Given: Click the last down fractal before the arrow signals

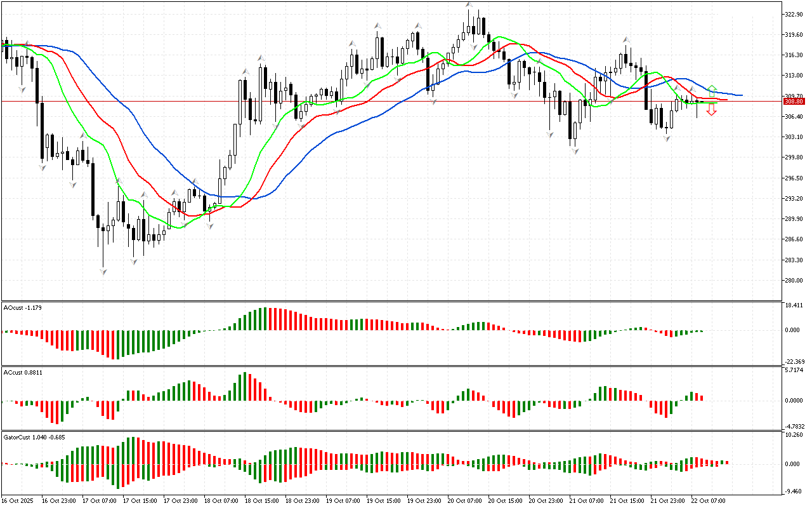Looking at the screenshot, I should pos(667,138).
